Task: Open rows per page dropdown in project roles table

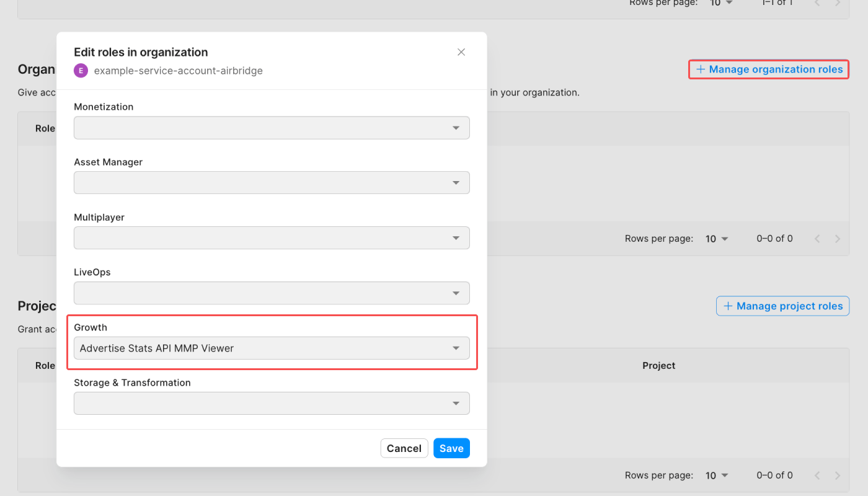Action: coord(717,476)
